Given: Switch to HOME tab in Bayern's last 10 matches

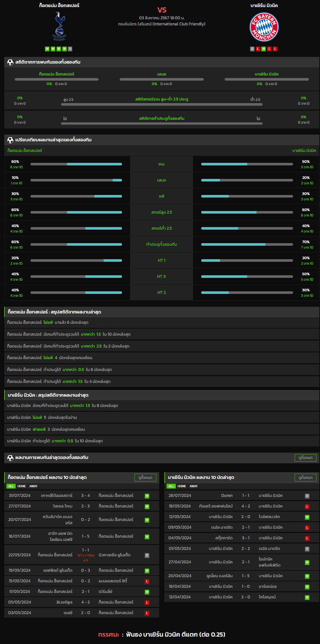Looking at the screenshot, I should point(182,486).
